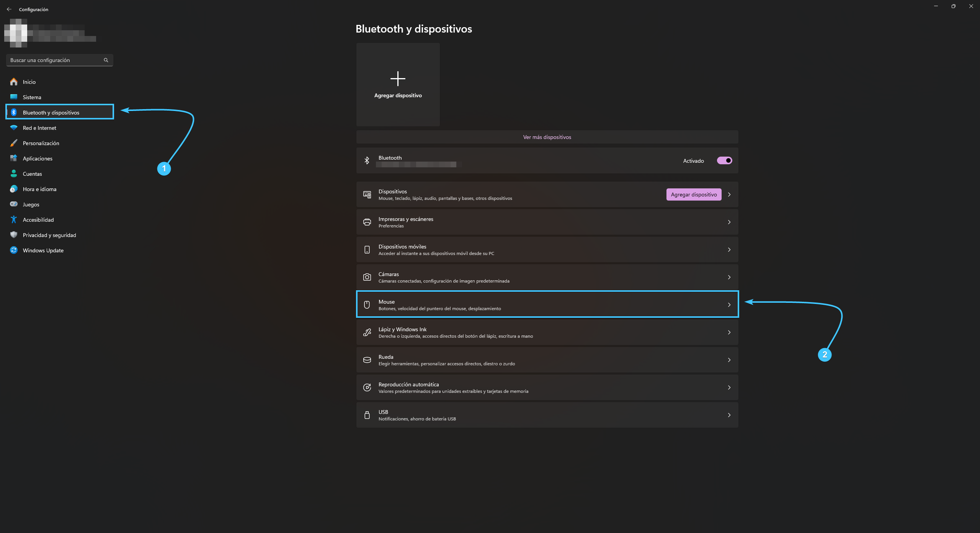
Task: Click the 'Activado' status label
Action: pos(693,161)
